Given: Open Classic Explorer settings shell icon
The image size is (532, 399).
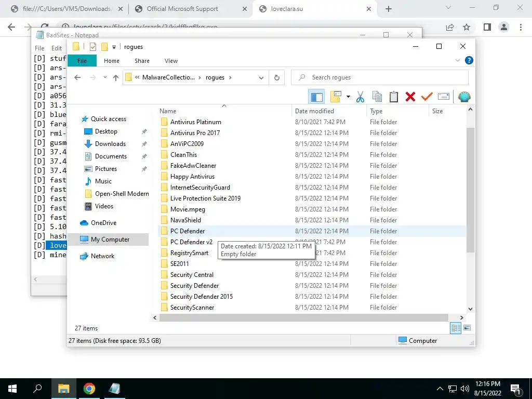Looking at the screenshot, I should tap(464, 97).
